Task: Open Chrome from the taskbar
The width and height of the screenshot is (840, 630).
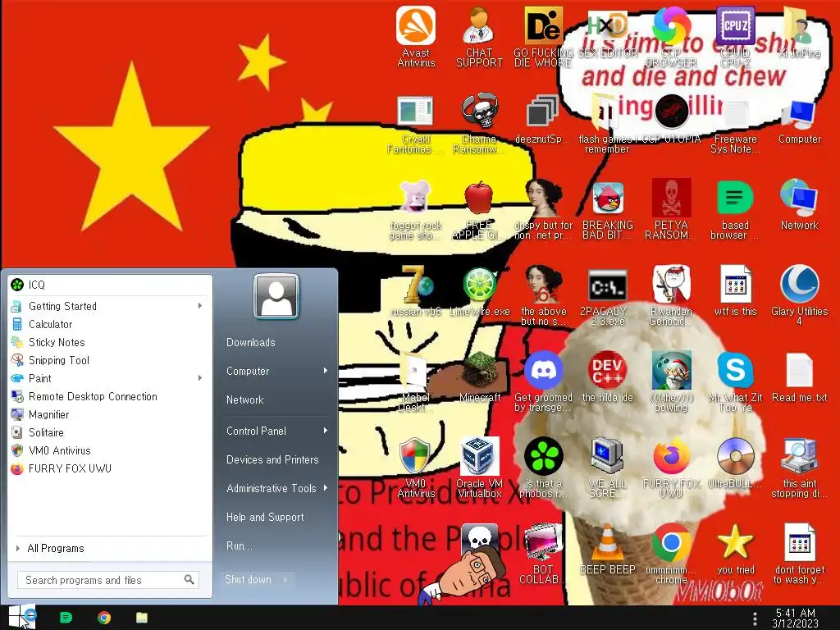Action: 104,618
